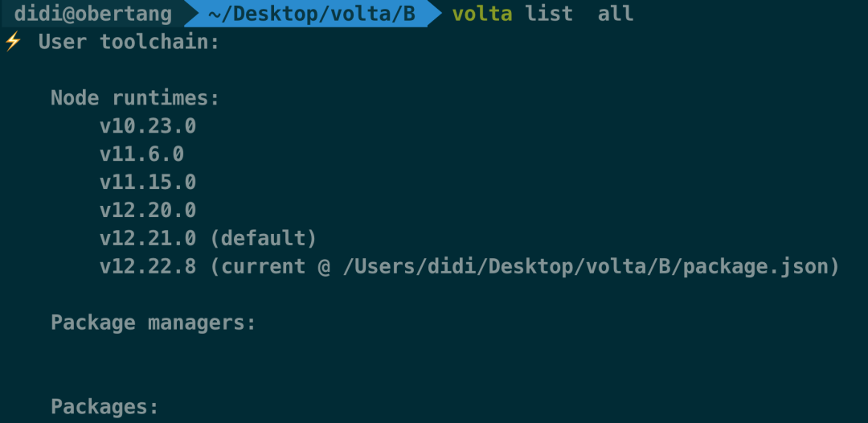Click the word list in the command
Viewport: 868px width, 423px height.
tap(549, 14)
